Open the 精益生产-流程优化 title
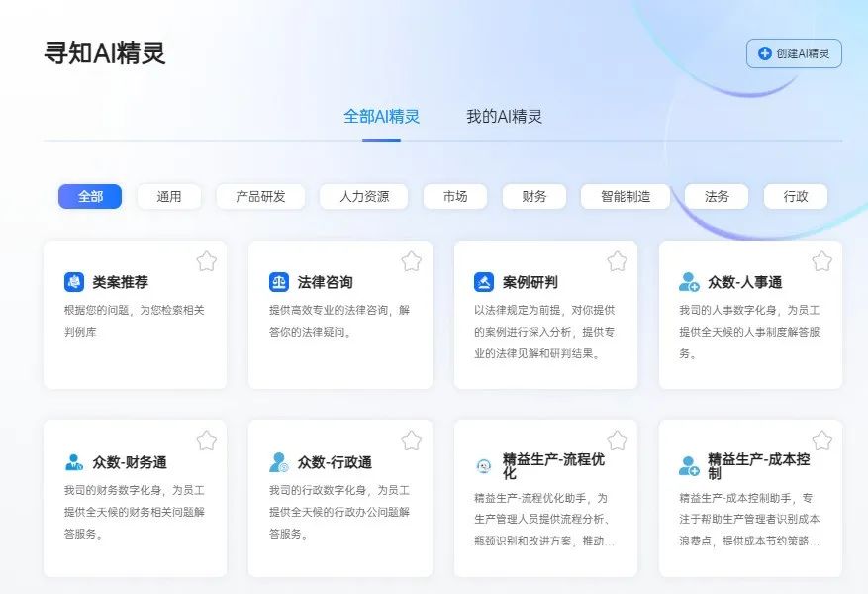This screenshot has height=594, width=868. (x=553, y=466)
